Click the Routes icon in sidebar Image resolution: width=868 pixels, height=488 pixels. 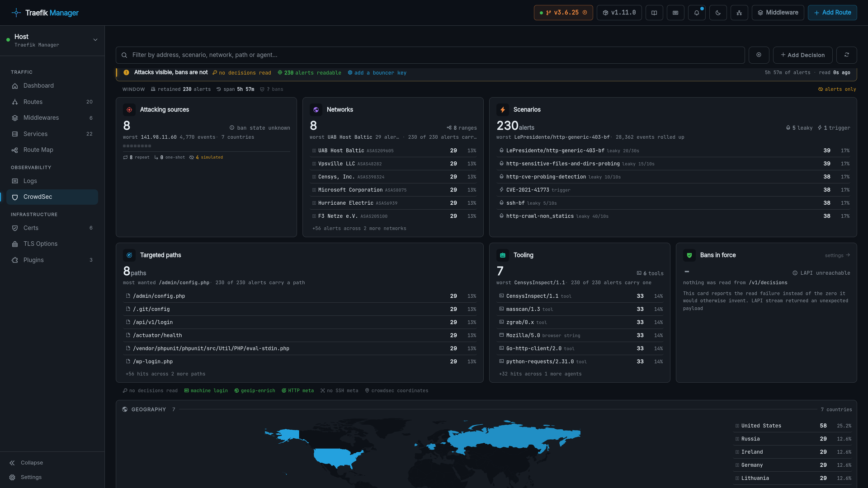(15, 102)
